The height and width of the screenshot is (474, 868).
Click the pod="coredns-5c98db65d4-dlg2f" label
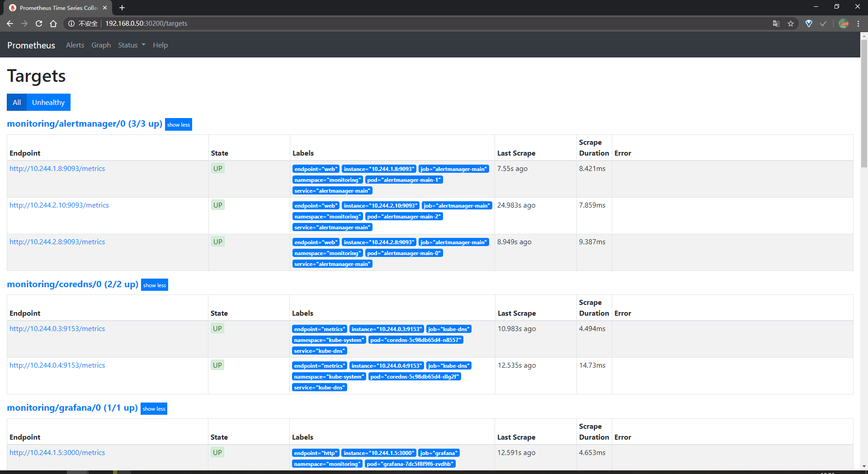coord(415,377)
